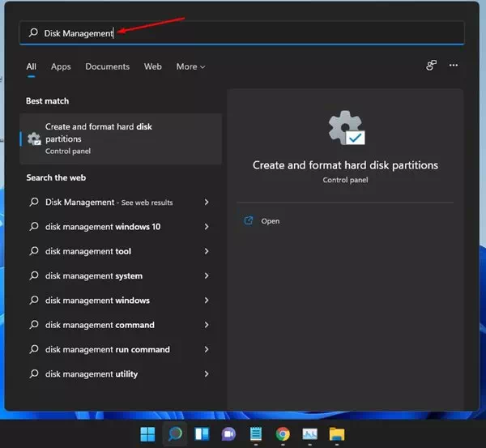Open Widgets from the taskbar
Screen dimensions: 486x448
(202, 434)
